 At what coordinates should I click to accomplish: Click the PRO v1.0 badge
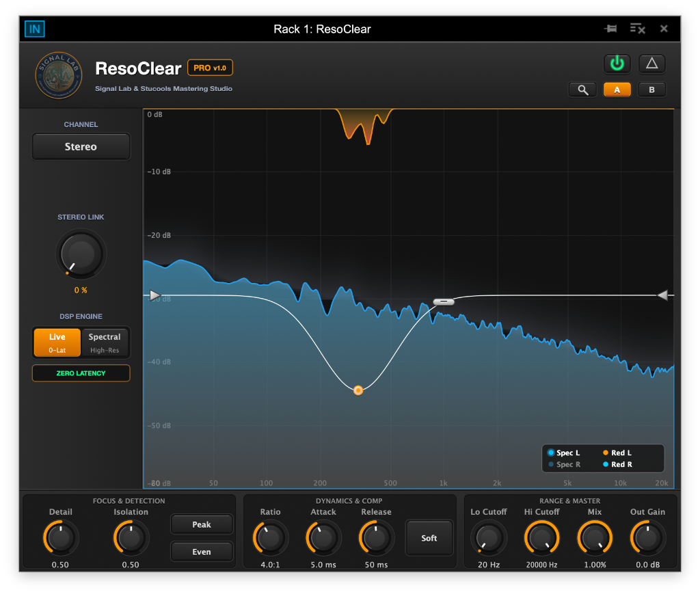[x=210, y=68]
